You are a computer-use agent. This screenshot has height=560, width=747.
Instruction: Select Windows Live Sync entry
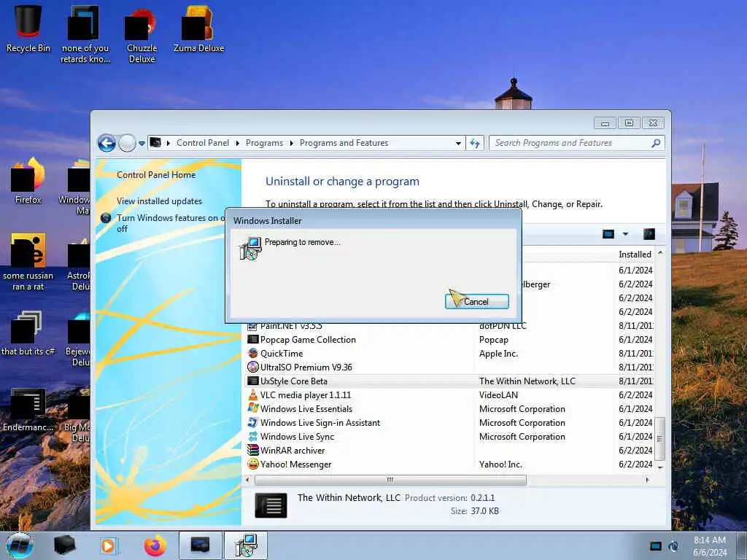[x=449, y=436]
